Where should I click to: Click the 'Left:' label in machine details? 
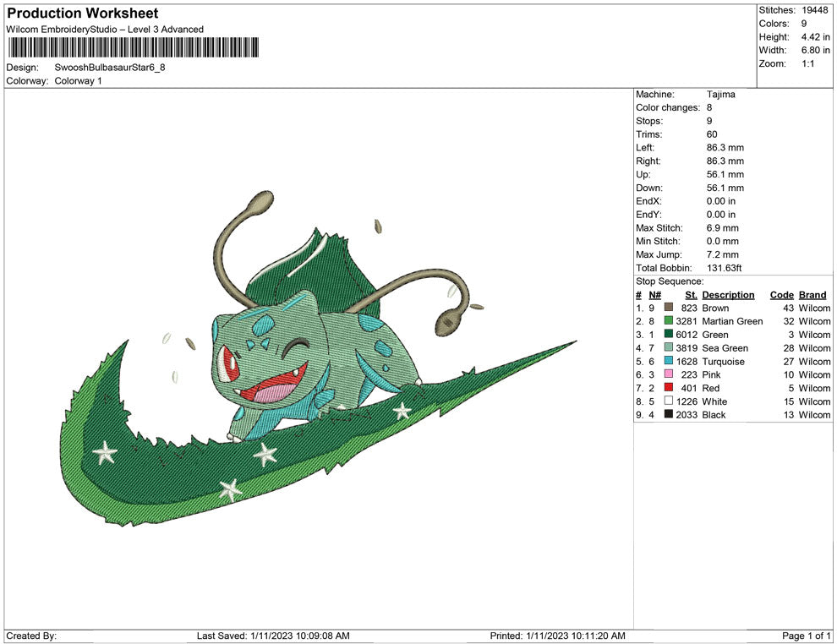point(645,147)
